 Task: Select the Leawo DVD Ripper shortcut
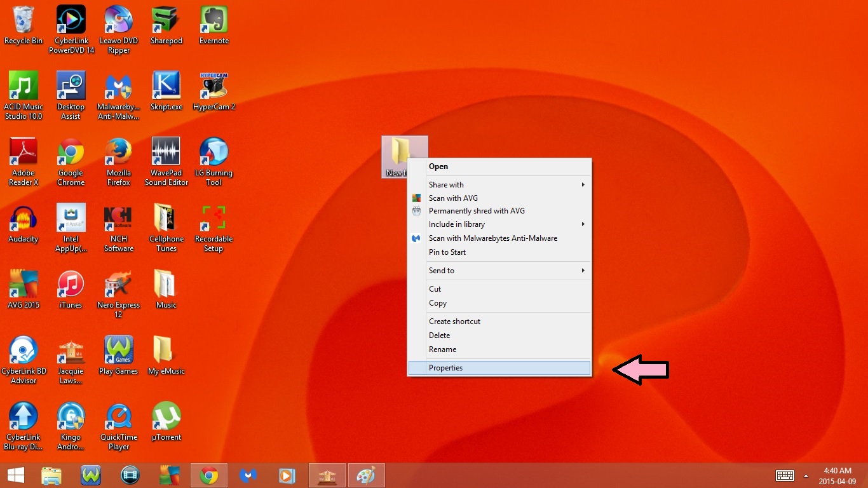click(119, 30)
